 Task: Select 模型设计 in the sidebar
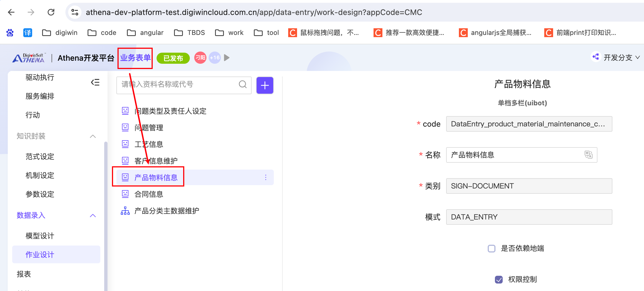40,236
